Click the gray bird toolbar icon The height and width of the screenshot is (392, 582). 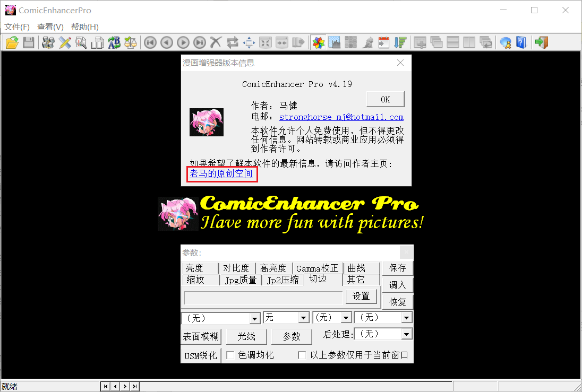367,42
